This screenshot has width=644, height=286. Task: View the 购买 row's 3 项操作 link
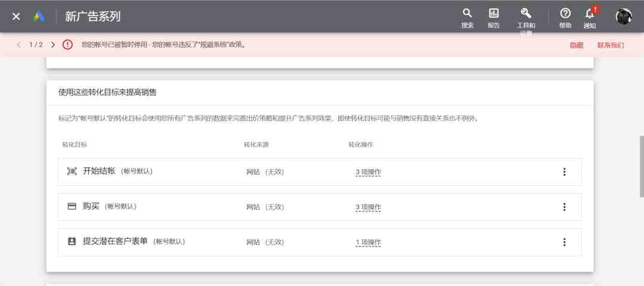[369, 207]
